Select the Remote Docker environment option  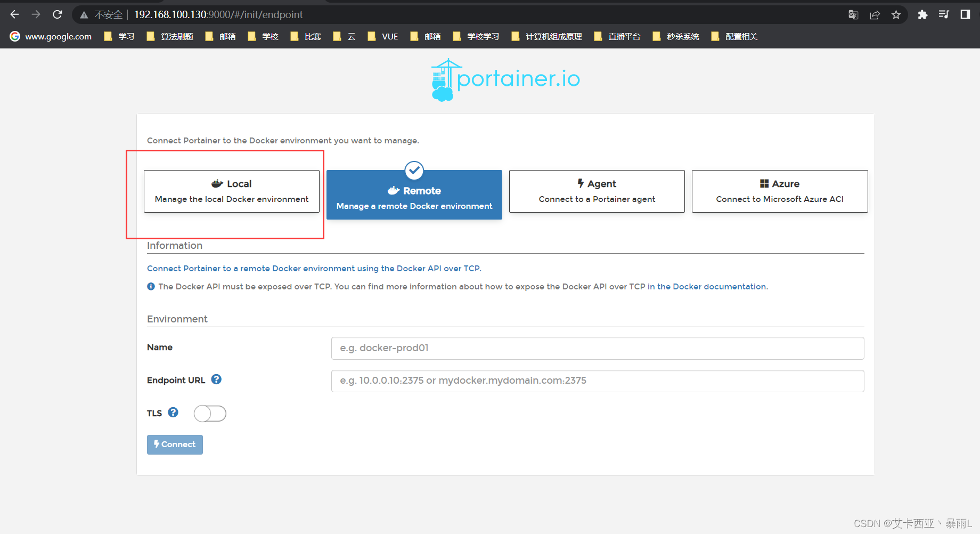click(414, 195)
